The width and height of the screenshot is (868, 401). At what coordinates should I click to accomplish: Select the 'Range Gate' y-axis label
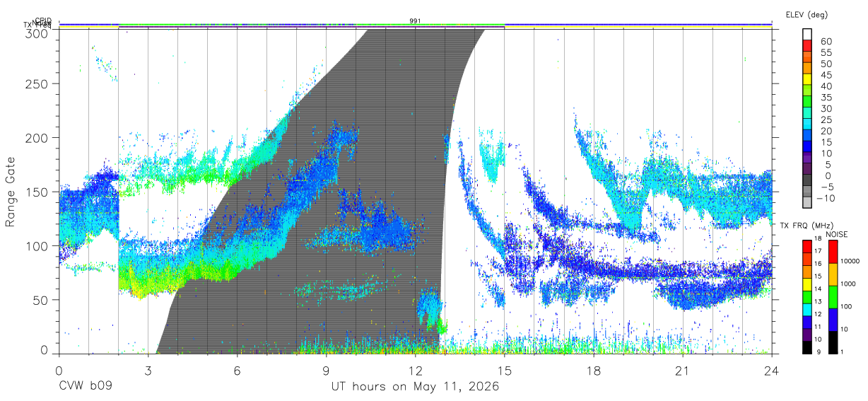point(11,191)
